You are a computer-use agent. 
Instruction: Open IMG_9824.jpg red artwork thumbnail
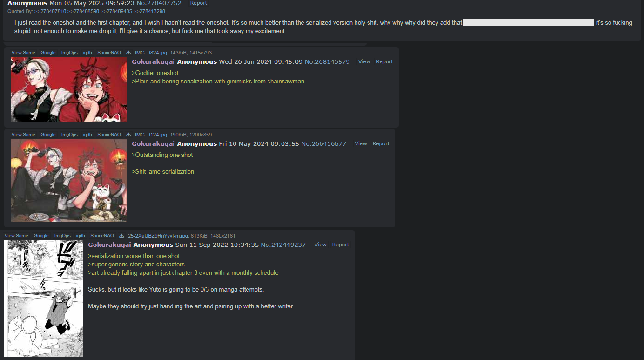69,90
